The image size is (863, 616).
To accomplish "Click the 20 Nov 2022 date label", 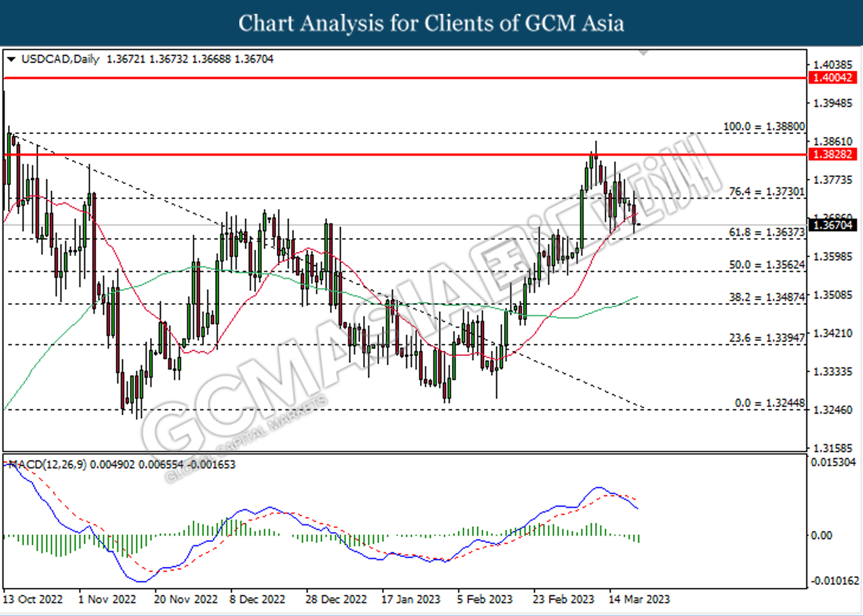I will click(186, 599).
